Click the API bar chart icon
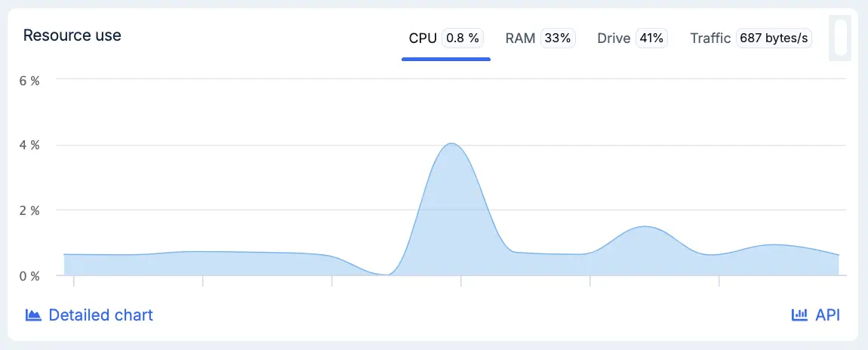Image resolution: width=868 pixels, height=350 pixels. click(799, 315)
